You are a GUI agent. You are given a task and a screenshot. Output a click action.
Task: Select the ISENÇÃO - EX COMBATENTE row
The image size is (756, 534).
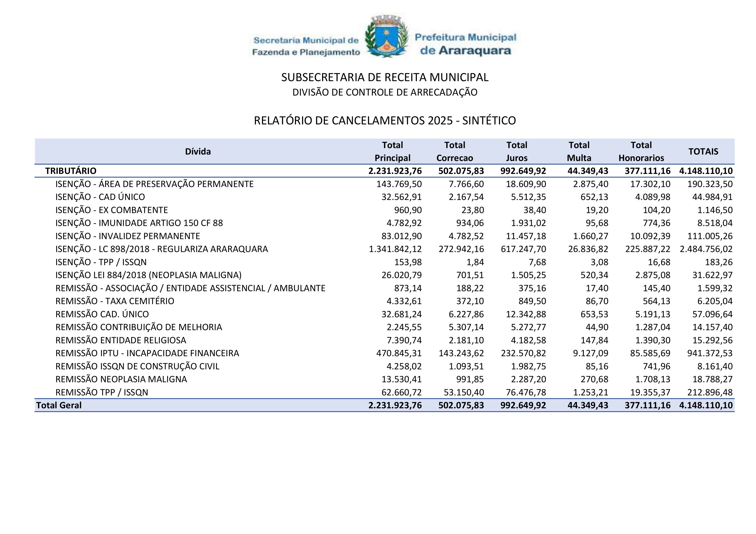[x=112, y=210]
